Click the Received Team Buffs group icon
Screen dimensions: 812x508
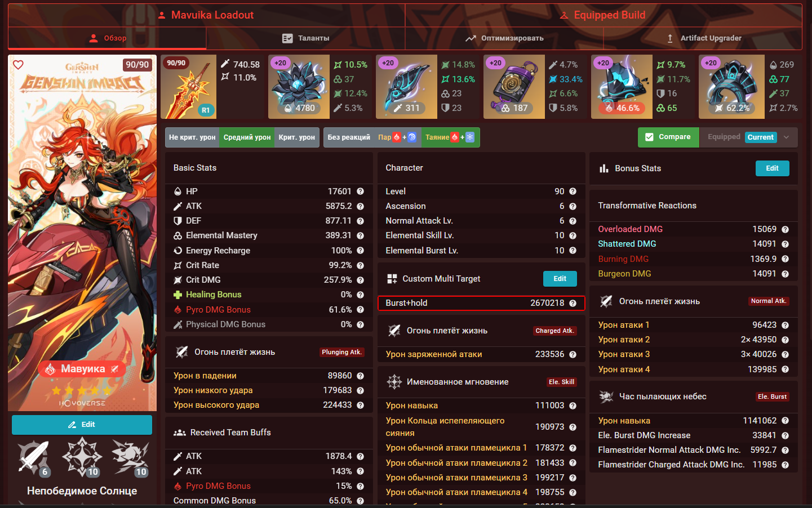(180, 433)
